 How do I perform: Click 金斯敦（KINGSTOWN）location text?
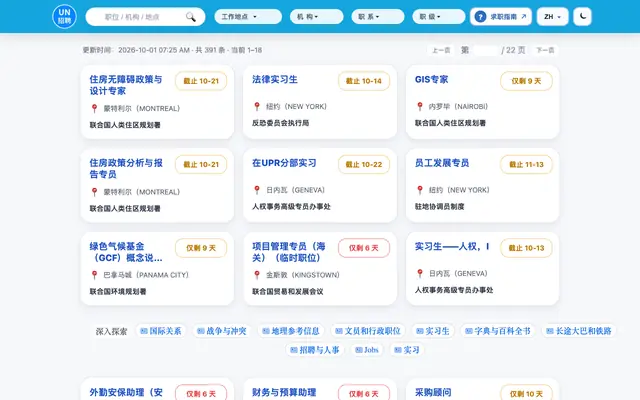click(302, 275)
